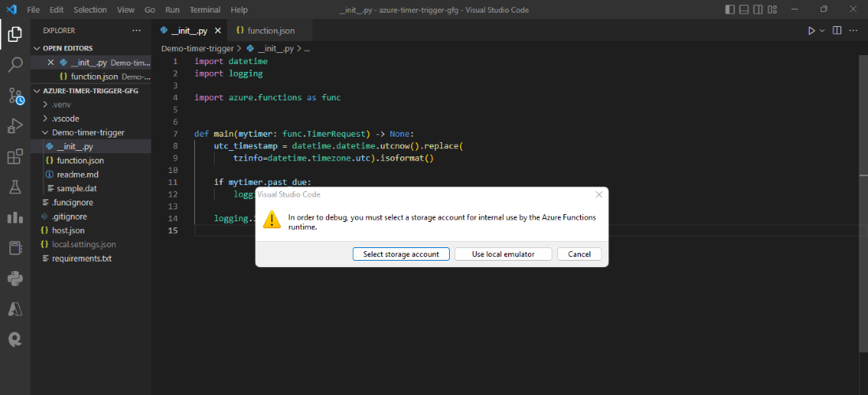The image size is (868, 395).
Task: Open the Terminal menu
Action: coord(205,9)
